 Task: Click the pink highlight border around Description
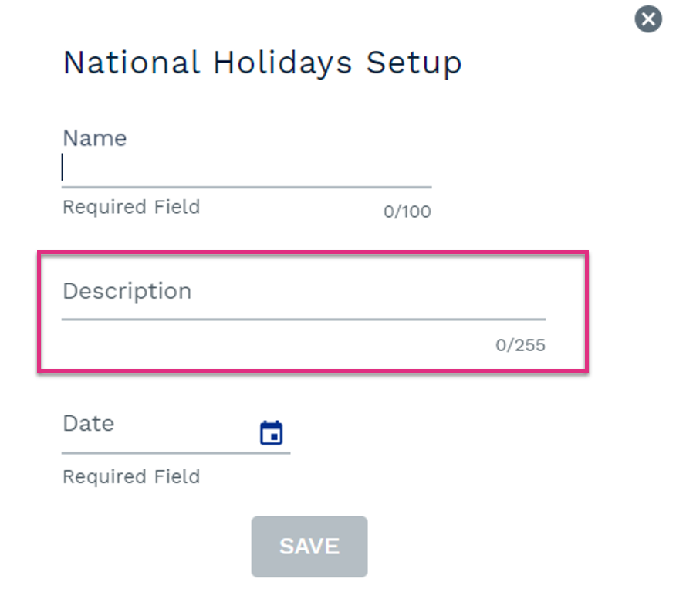click(313, 252)
